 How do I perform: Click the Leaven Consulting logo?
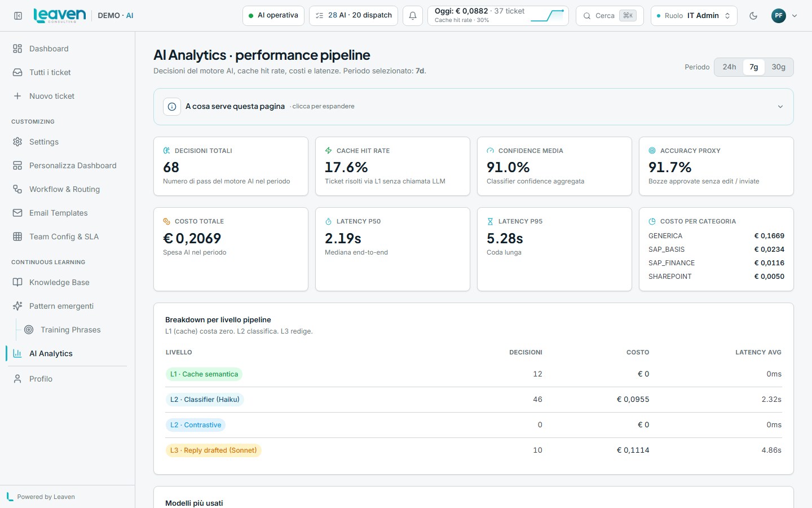(60, 16)
